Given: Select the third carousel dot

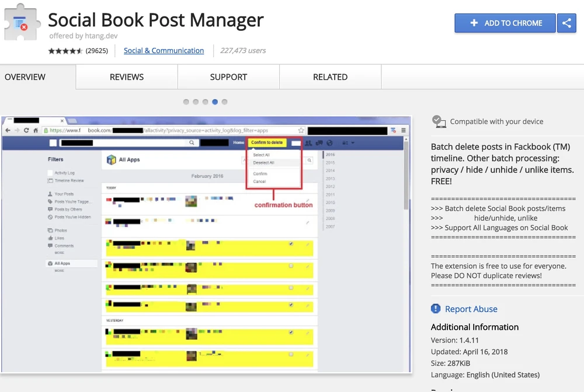Looking at the screenshot, I should click(205, 102).
